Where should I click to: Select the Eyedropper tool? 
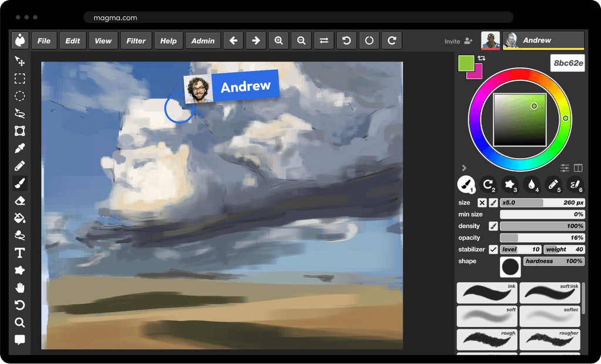19,148
